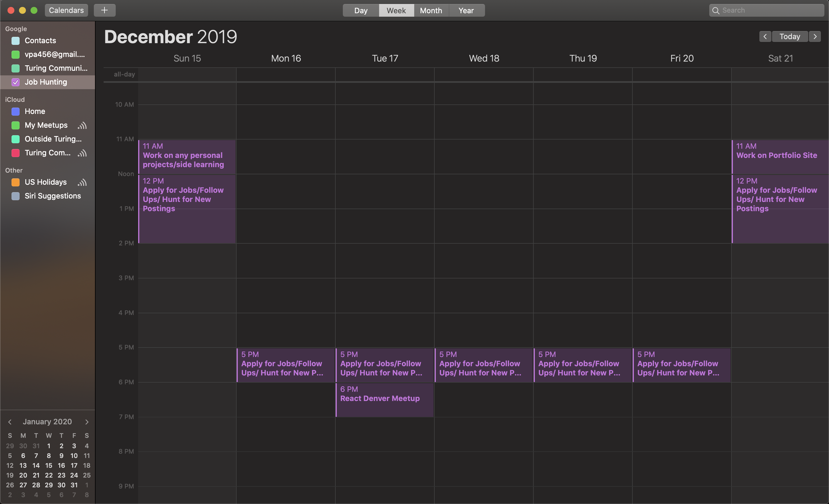Toggle the Calendars sidebar list

click(66, 10)
